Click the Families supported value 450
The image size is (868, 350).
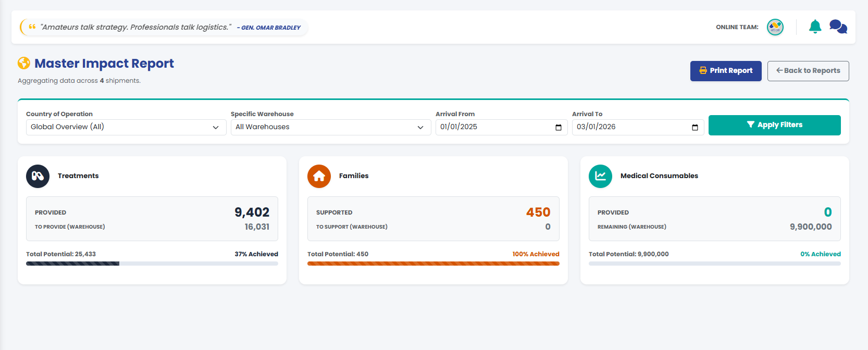pyautogui.click(x=538, y=212)
